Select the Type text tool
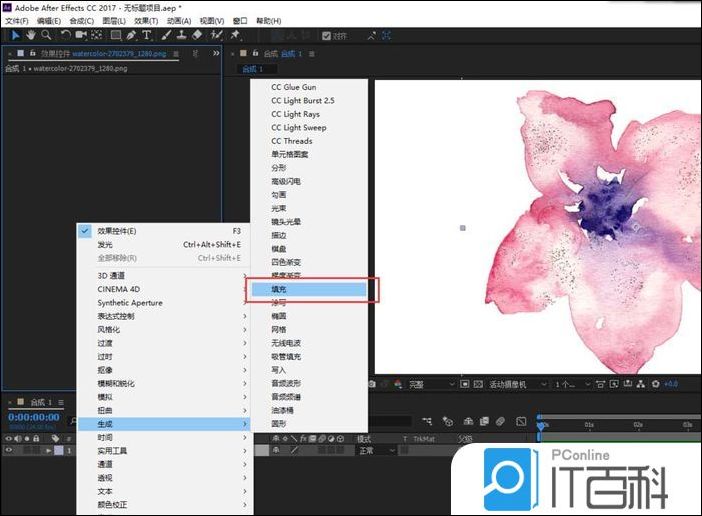This screenshot has width=702, height=516. (147, 35)
